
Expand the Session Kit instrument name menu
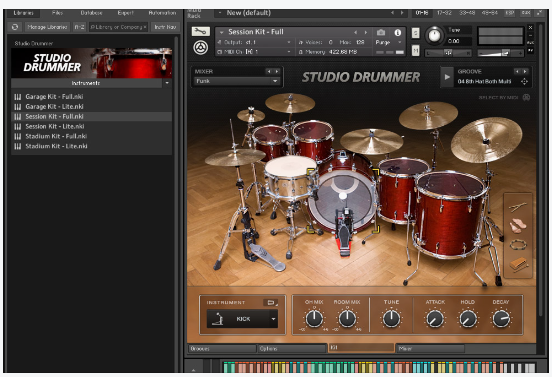tap(221, 32)
